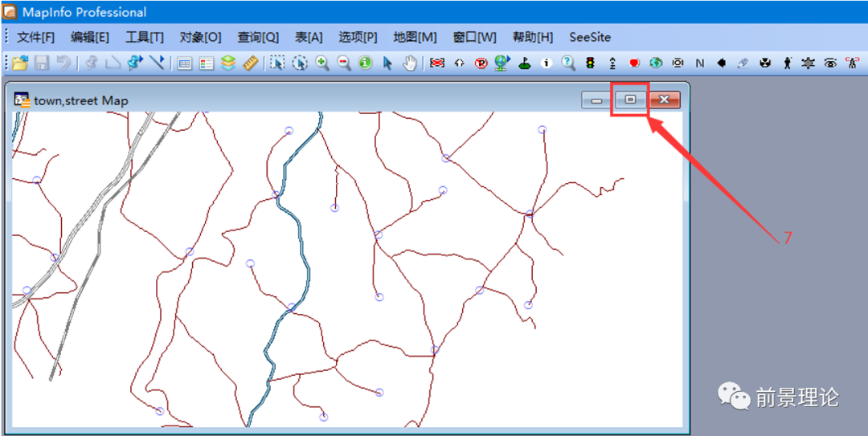Viewport: 868px width, 436px height.
Task: Open the 查询[Q] menu
Action: tap(258, 38)
